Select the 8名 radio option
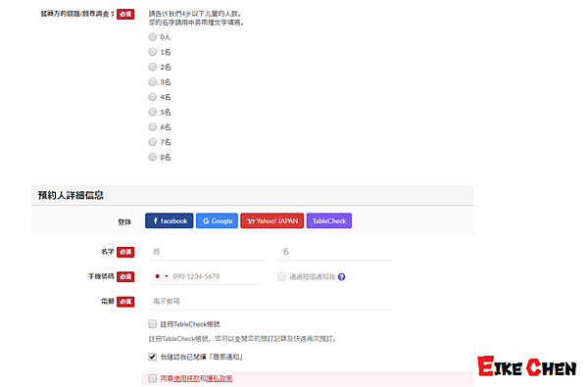The height and width of the screenshot is (387, 588). pos(152,157)
